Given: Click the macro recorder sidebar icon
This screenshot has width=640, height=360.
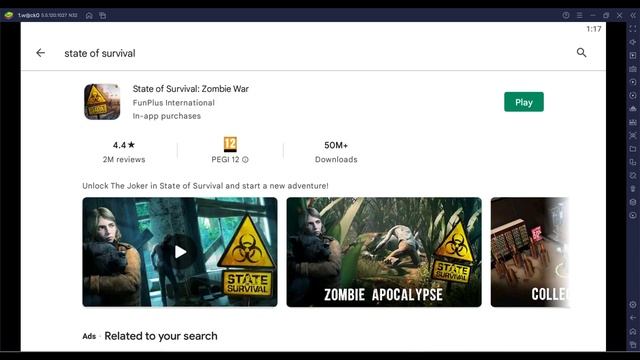Looking at the screenshot, I should click(633, 122).
